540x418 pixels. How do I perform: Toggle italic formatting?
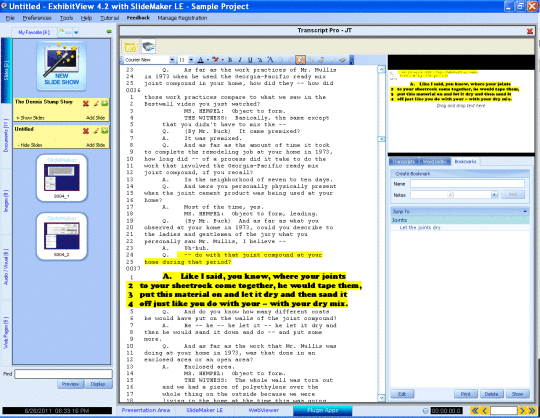240,60
